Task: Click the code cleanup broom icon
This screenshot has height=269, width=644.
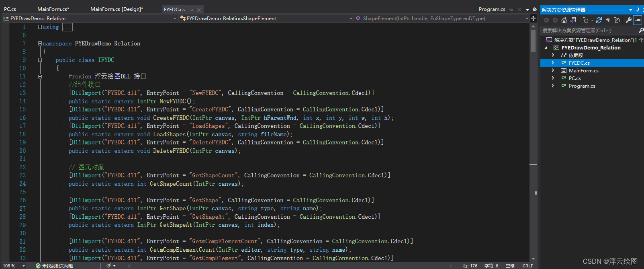Action: pyautogui.click(x=109, y=266)
